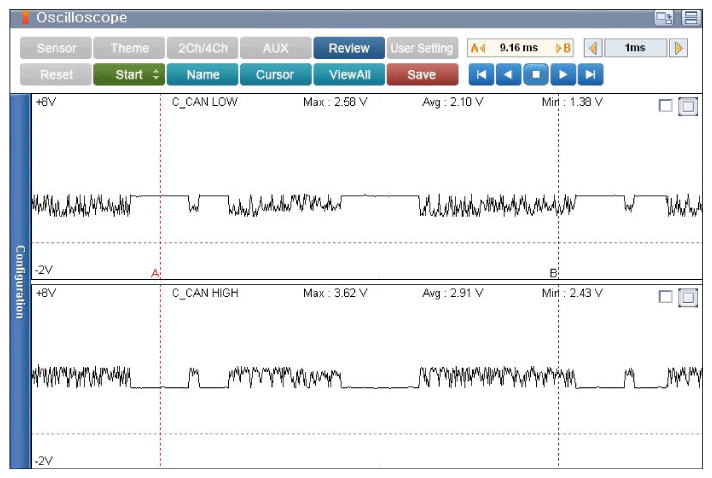
Task: Skip to last recorded frame
Action: coord(591,75)
